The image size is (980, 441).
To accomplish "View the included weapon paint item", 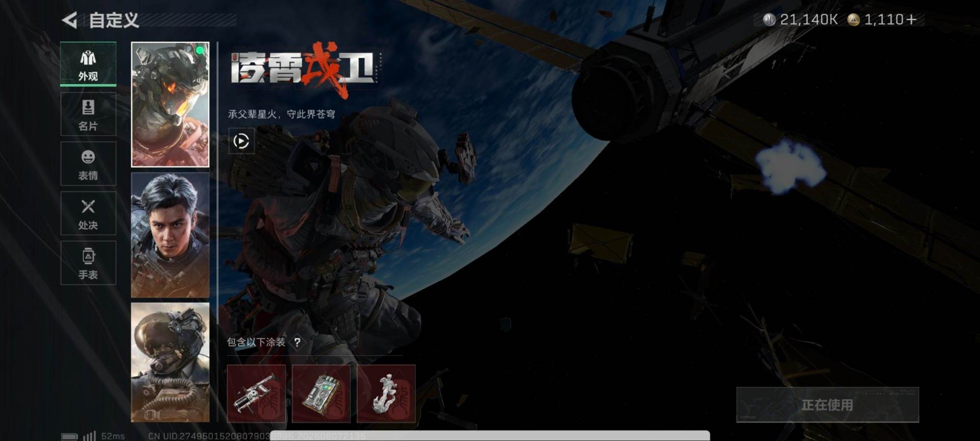I will [x=256, y=394].
